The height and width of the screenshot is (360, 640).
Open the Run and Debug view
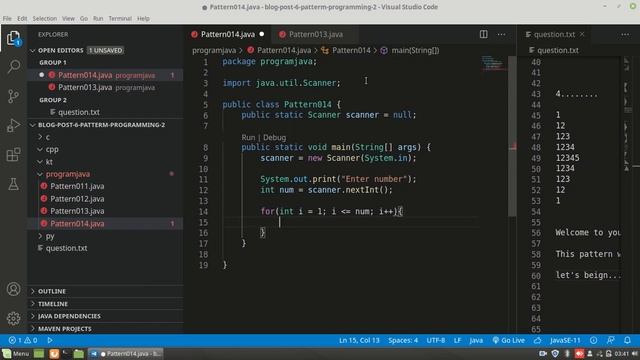click(x=13, y=125)
